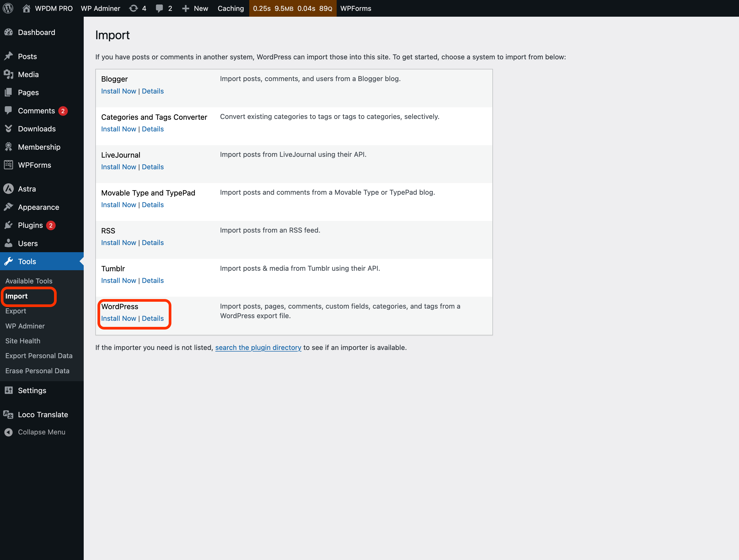Screen dimensions: 739x560
Task: Install the LiveJournal importer
Action: 119,167
